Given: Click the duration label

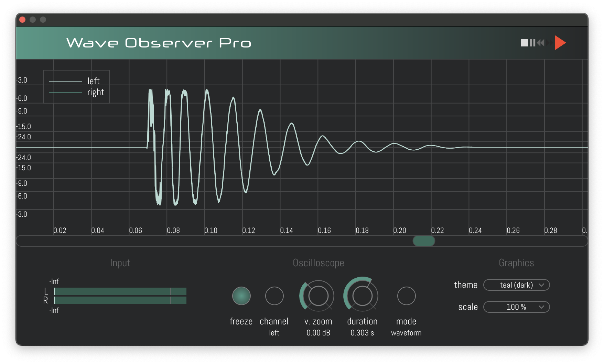Looking at the screenshot, I should (362, 321).
